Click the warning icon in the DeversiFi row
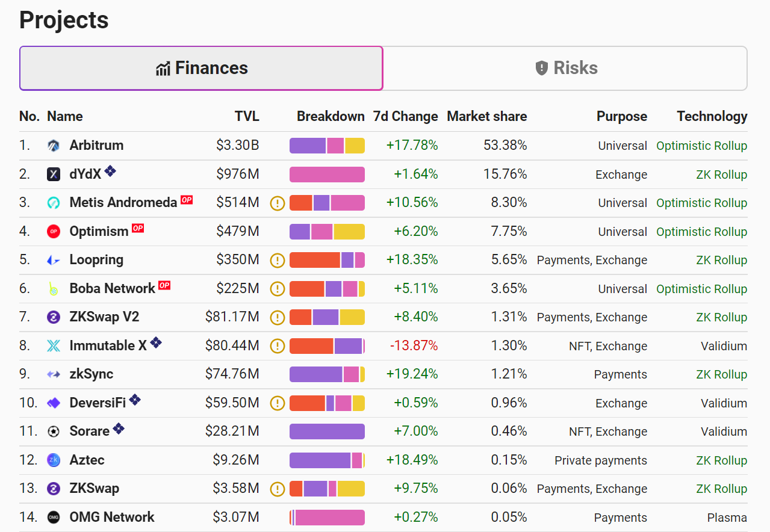Screen dimensions: 770x532 click(x=277, y=403)
